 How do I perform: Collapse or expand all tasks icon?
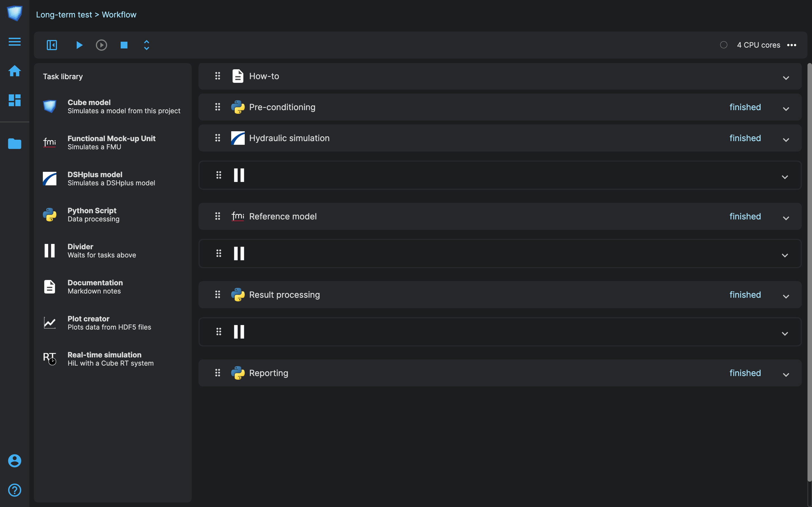tap(147, 45)
